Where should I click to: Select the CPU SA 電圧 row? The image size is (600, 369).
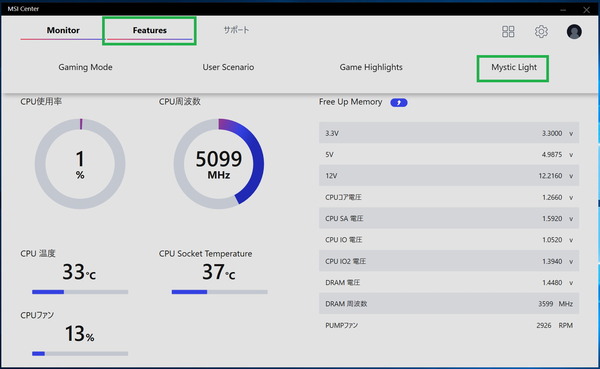[x=449, y=219]
